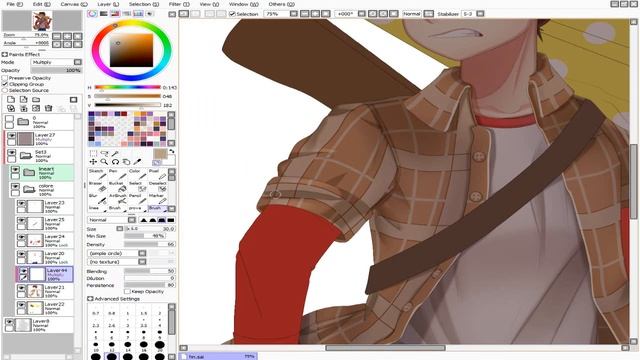Viewport: 640px width, 360px height.
Task: Open the Window menu
Action: point(244,4)
